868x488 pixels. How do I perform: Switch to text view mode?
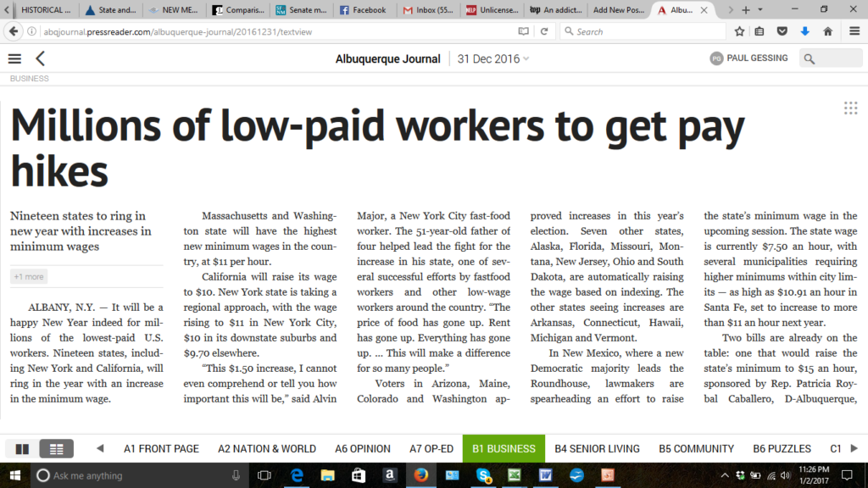coord(57,449)
